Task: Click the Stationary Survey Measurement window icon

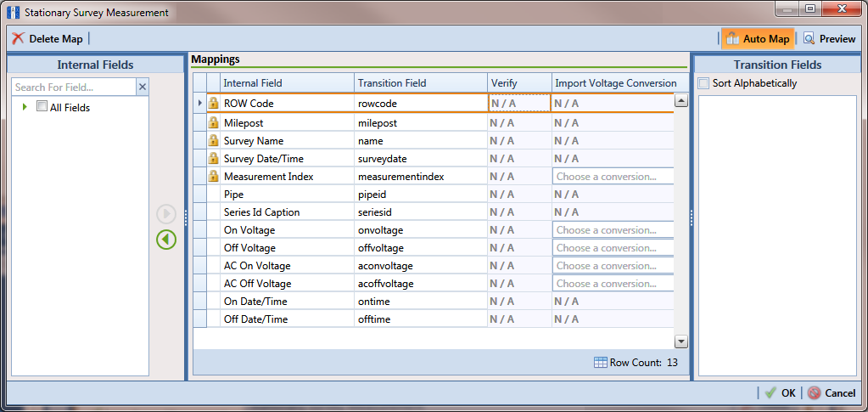Action: point(13,12)
